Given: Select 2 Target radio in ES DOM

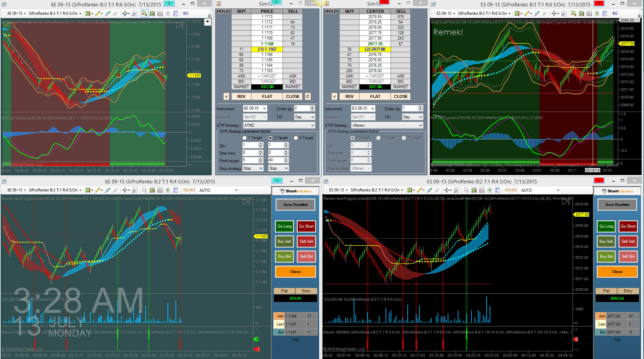Looking at the screenshot, I should click(x=378, y=138).
